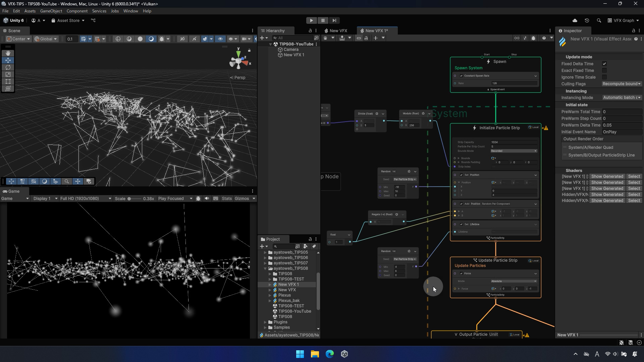Click the chain-link attach icon in VFX toolbar
The height and width of the screenshot is (362, 644).
point(359,38)
